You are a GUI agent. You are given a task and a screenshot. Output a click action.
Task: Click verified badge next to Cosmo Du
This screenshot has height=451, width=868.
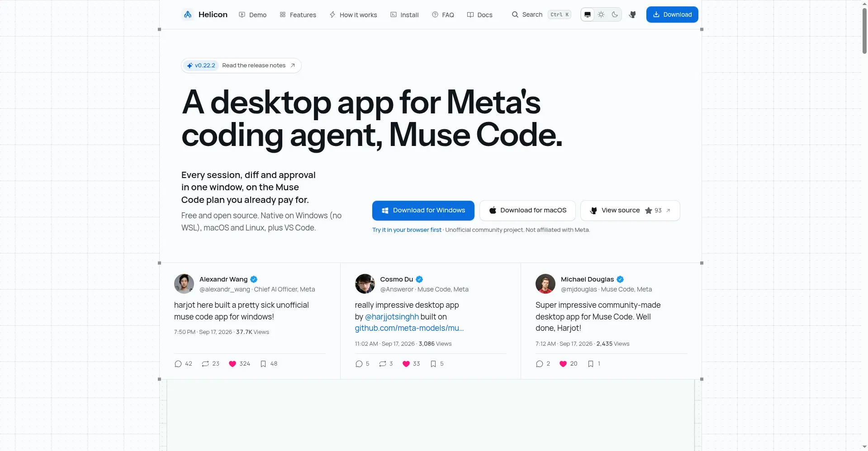pyautogui.click(x=419, y=279)
